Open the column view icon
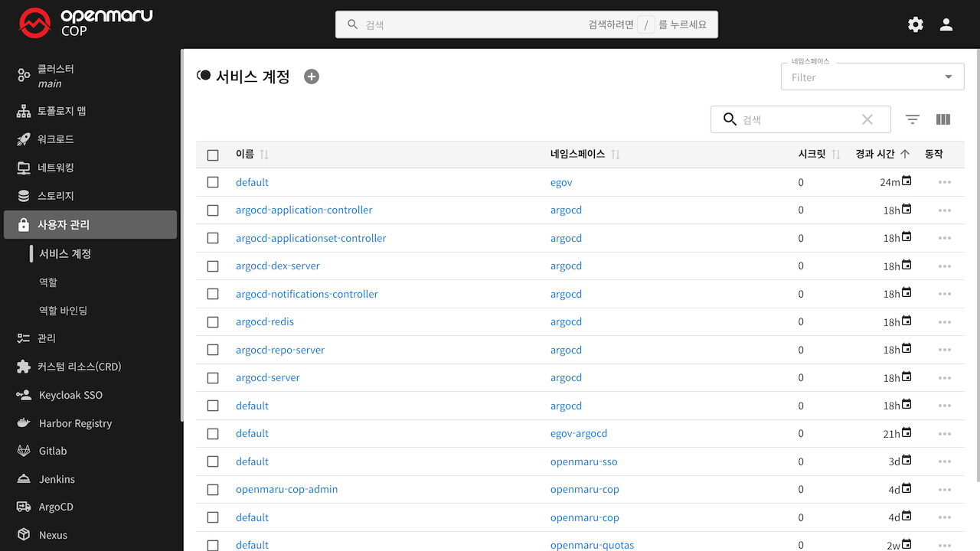 point(943,119)
